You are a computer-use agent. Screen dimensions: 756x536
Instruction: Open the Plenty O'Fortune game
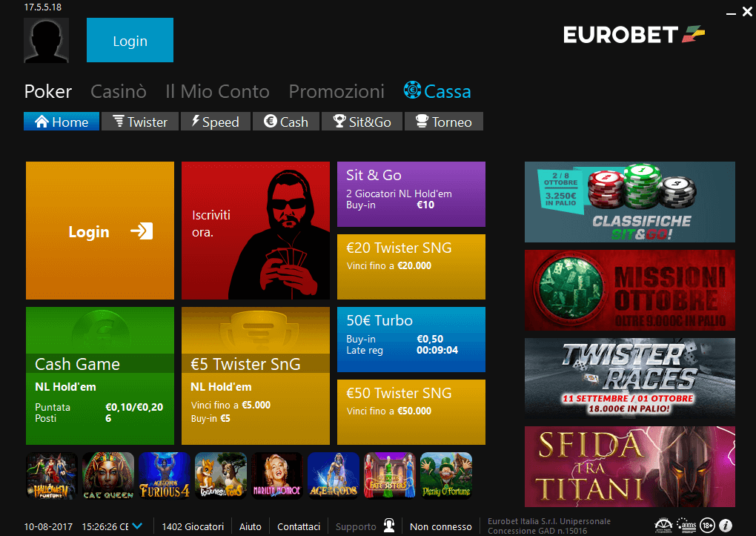(x=446, y=475)
